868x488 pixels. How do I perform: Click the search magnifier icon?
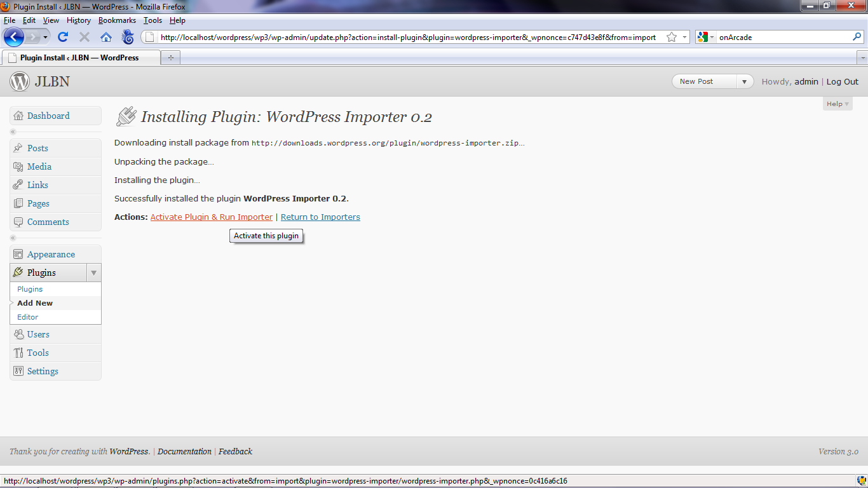857,37
